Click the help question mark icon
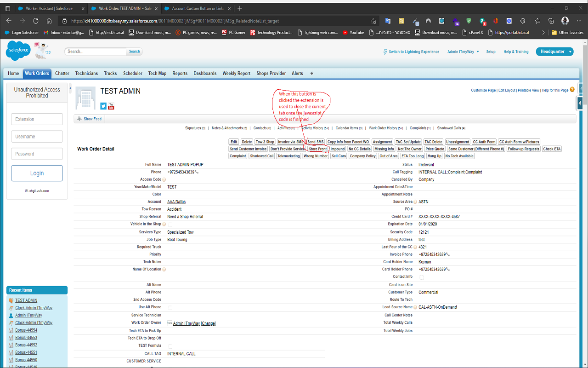 [x=572, y=90]
